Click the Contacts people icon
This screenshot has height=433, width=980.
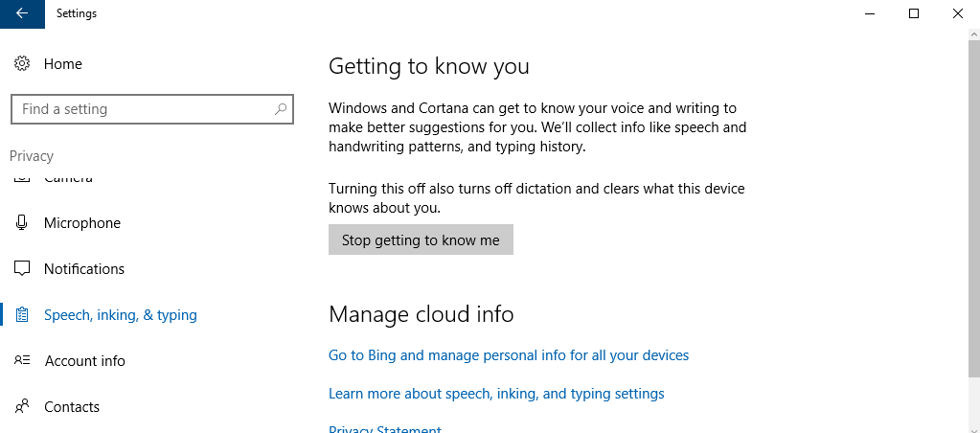tap(22, 407)
